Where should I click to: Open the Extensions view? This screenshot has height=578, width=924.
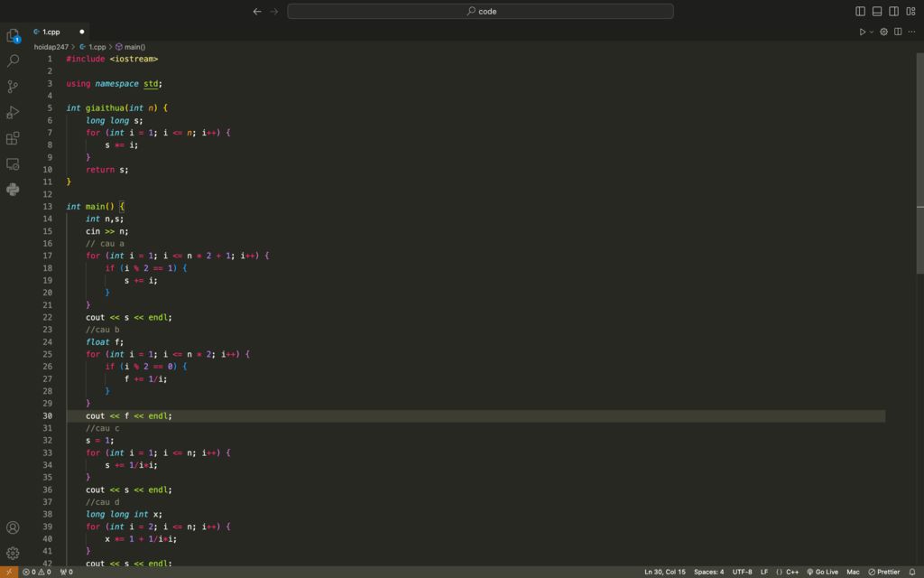coord(13,138)
